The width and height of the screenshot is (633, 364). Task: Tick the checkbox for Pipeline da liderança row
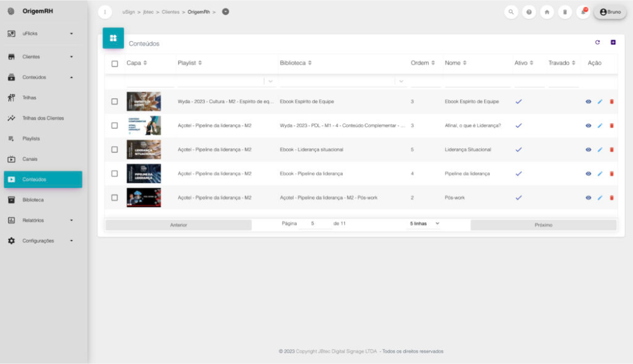tap(115, 173)
